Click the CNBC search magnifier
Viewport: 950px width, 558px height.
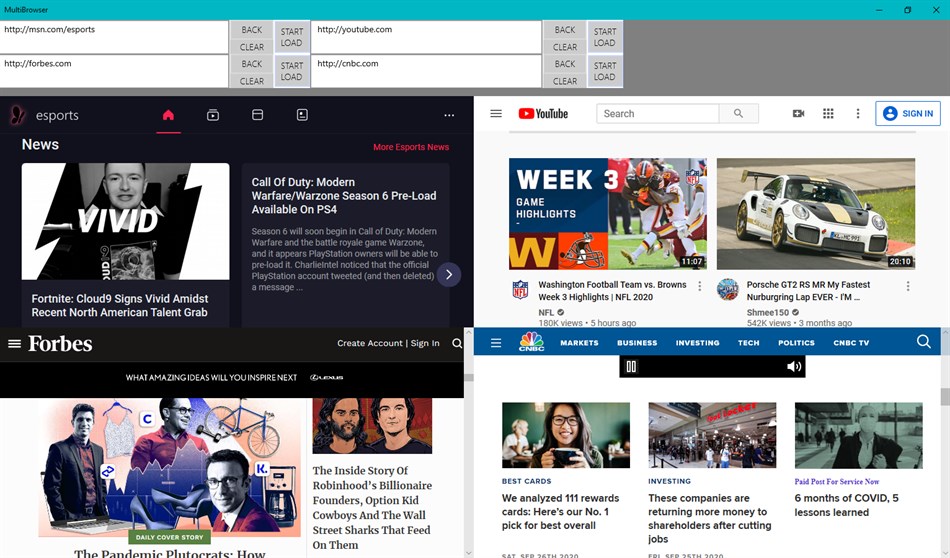(924, 342)
